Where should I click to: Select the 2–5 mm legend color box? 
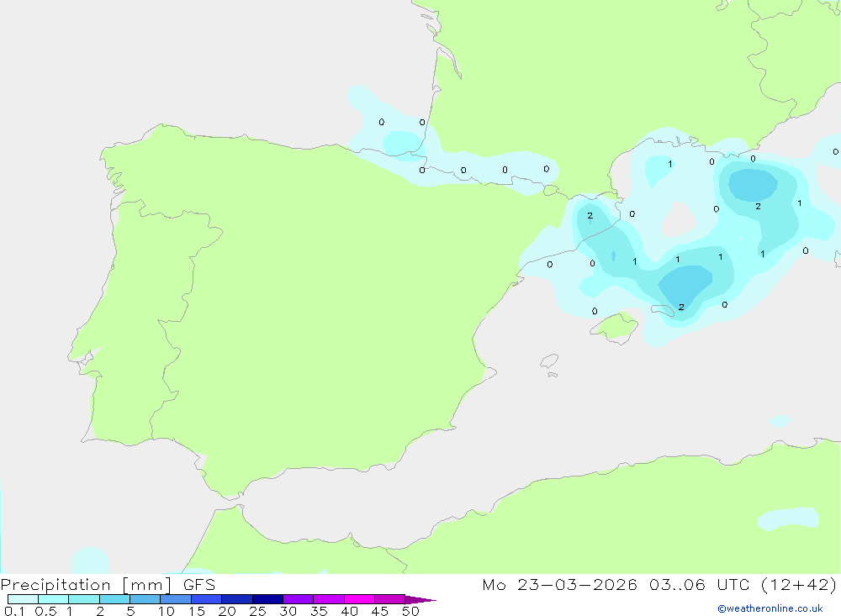pyautogui.click(x=114, y=599)
